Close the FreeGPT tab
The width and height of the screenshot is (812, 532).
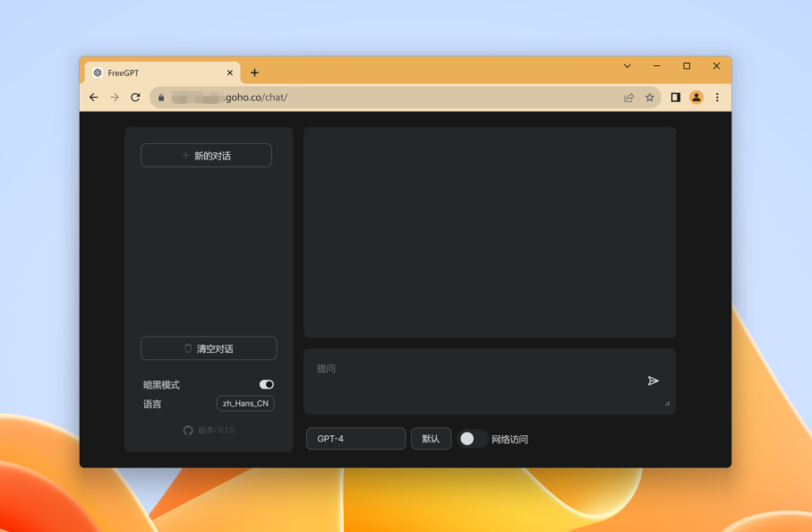pos(230,73)
